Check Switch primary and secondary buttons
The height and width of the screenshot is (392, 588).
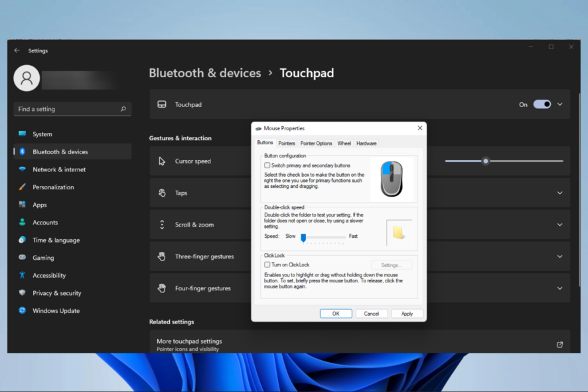[267, 165]
